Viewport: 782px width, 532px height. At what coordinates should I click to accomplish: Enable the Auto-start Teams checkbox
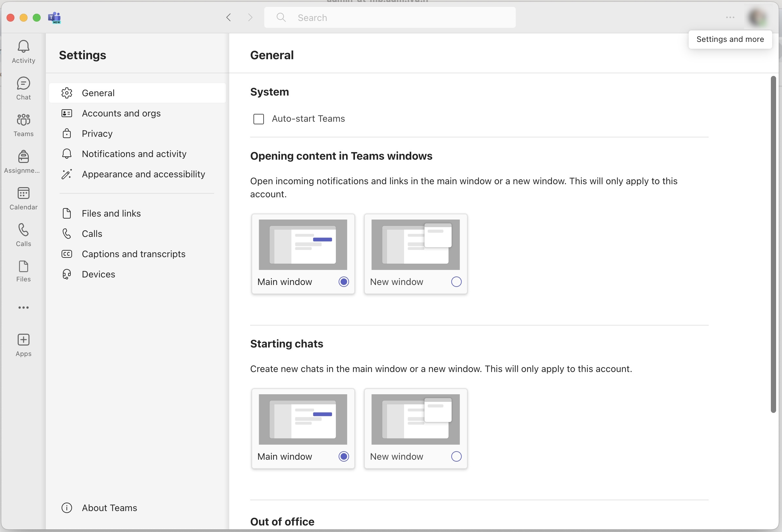(x=258, y=119)
